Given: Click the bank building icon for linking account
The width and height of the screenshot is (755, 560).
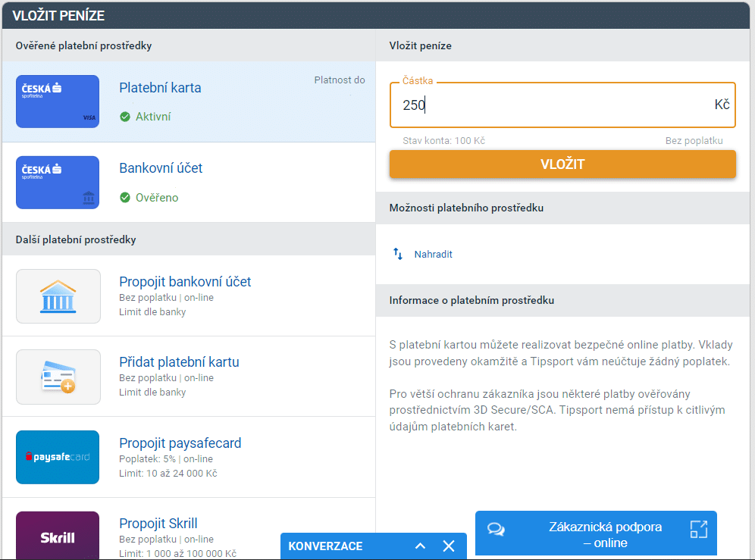Looking at the screenshot, I should (58, 296).
